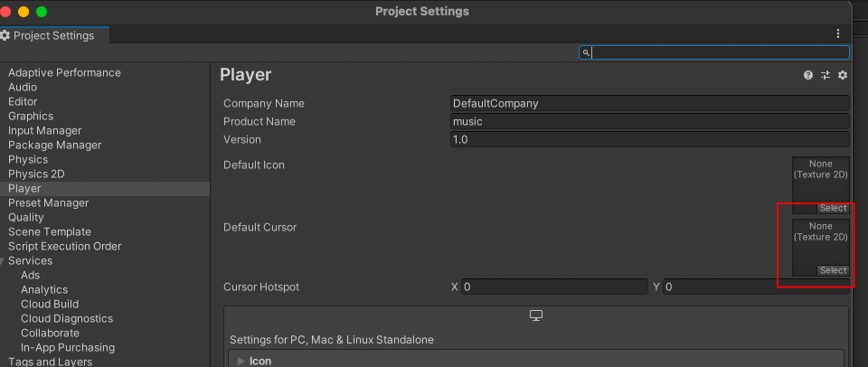This screenshot has width=868, height=367.
Task: Click the preset sliders icon
Action: click(x=826, y=75)
